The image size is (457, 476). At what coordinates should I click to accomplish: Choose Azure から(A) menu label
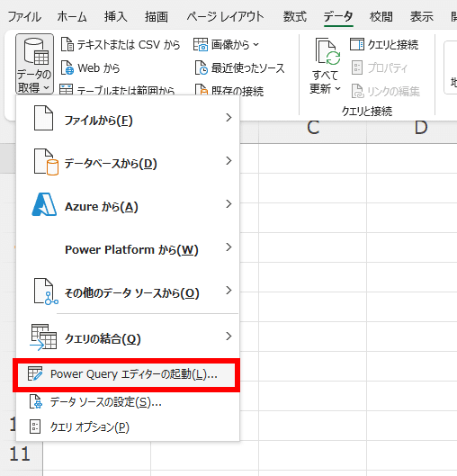pyautogui.click(x=102, y=207)
